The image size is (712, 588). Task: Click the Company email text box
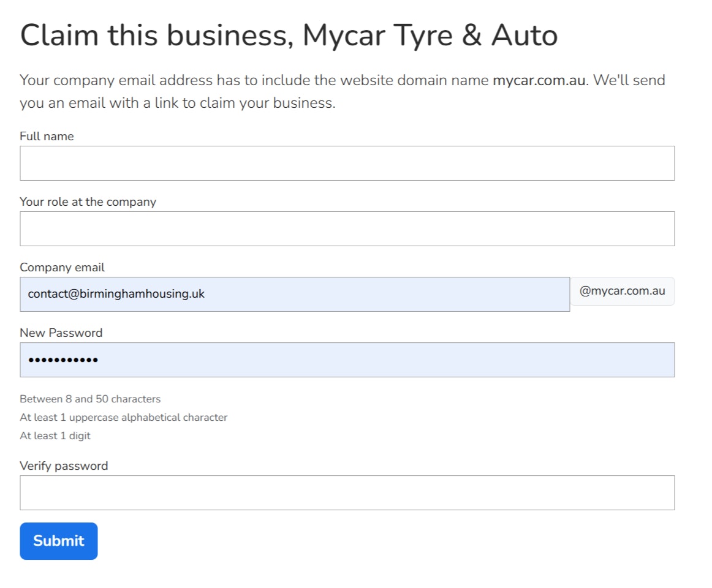294,294
